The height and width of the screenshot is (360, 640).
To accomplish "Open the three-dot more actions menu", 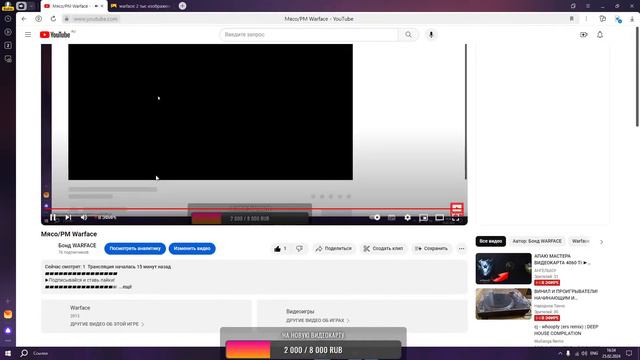I will (462, 249).
